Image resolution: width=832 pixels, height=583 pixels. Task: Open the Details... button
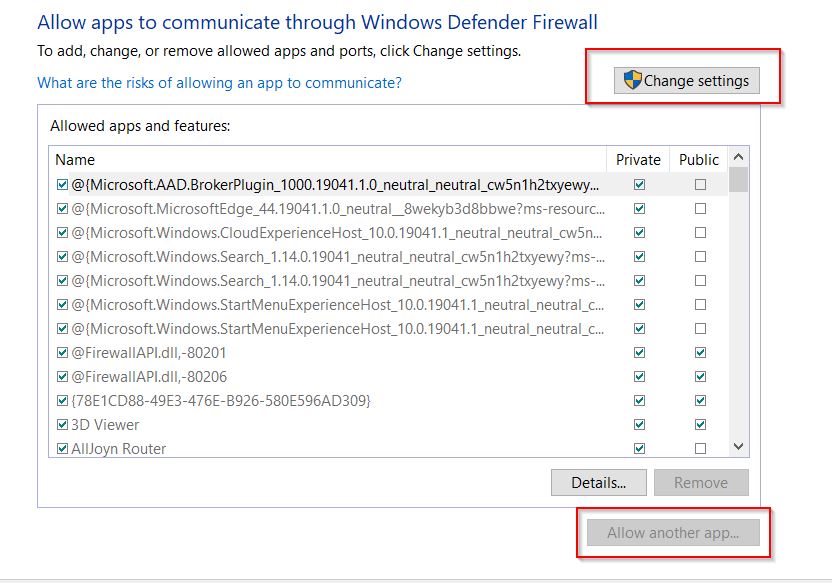click(599, 482)
